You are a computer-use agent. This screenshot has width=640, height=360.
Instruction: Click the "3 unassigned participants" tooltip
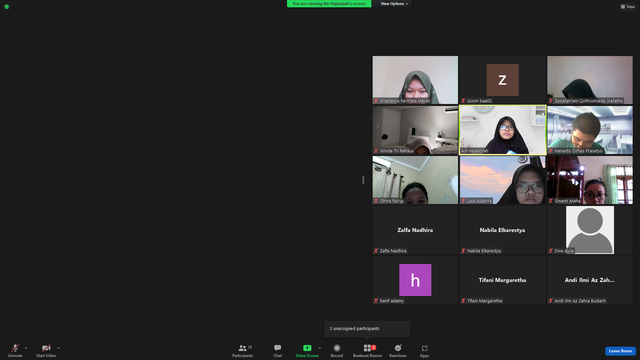click(x=367, y=329)
